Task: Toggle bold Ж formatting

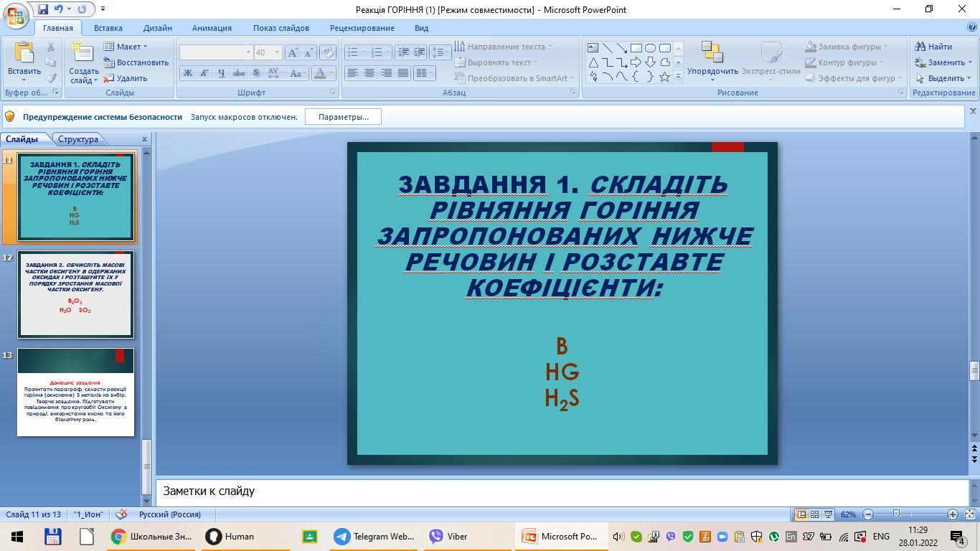Action: click(x=187, y=73)
